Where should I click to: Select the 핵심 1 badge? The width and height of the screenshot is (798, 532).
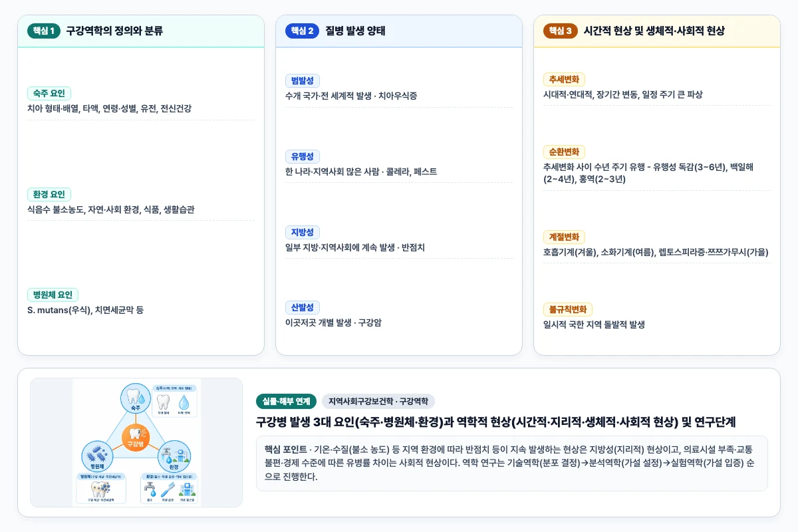(x=44, y=31)
